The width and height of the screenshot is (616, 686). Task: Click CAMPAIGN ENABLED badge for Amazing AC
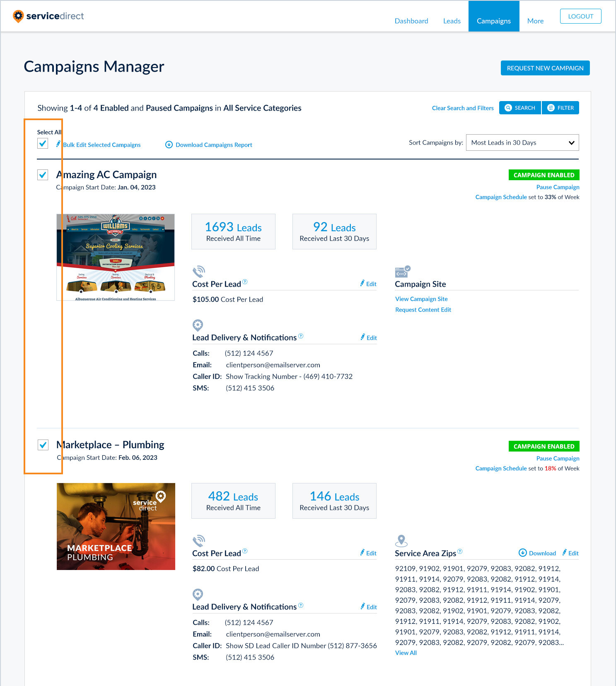544,175
